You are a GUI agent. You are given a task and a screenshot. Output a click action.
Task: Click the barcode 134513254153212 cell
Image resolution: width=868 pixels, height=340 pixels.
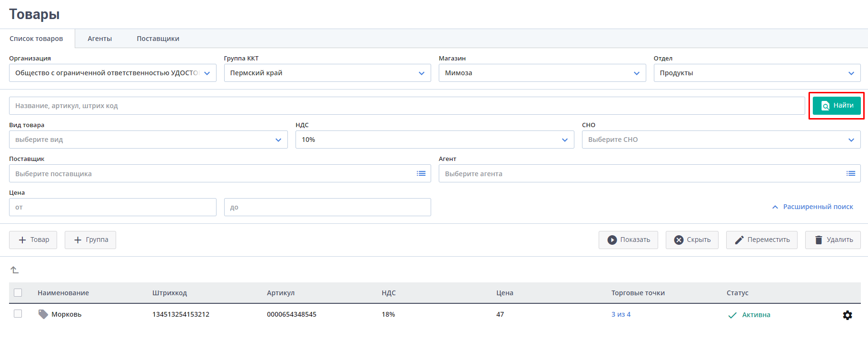[181, 314]
